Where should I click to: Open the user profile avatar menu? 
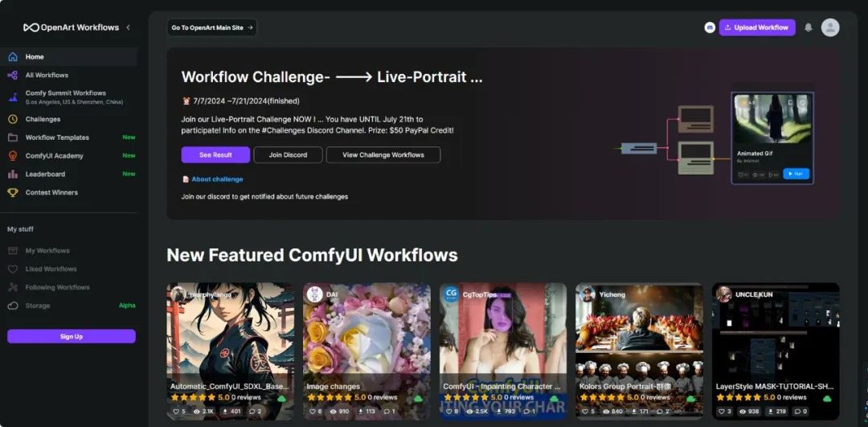[x=829, y=27]
